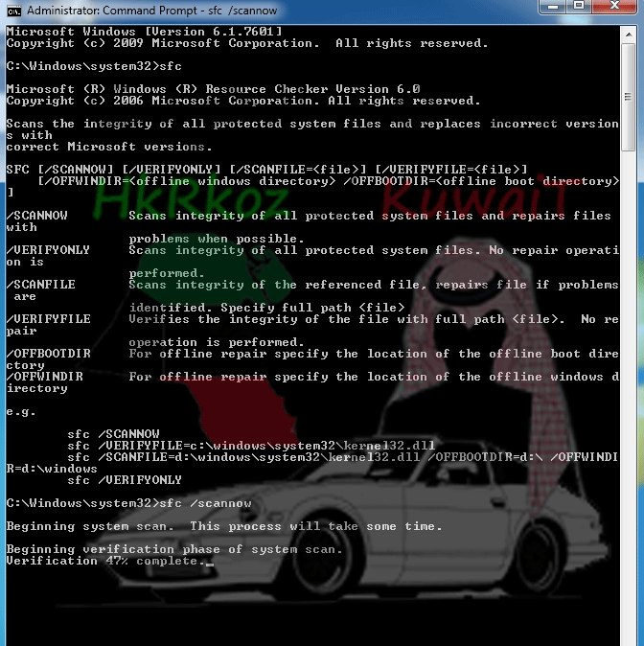
Task: Click 'Beginning verification phase of system scan.'
Action: [x=174, y=550]
